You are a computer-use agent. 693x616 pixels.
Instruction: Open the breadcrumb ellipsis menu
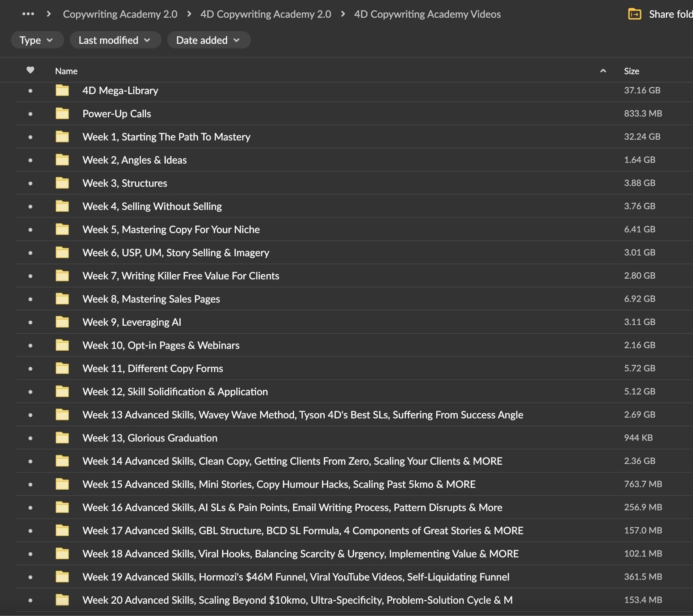coord(28,14)
